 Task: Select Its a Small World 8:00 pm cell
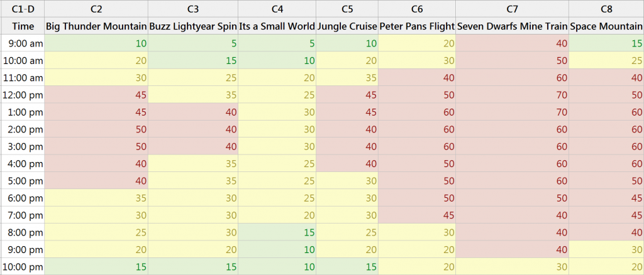click(277, 232)
